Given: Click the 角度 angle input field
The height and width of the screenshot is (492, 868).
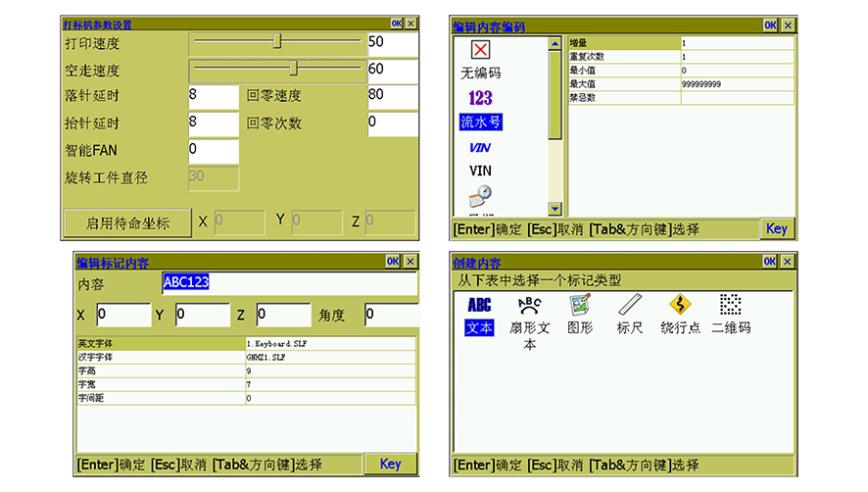Looking at the screenshot, I should coord(391,315).
